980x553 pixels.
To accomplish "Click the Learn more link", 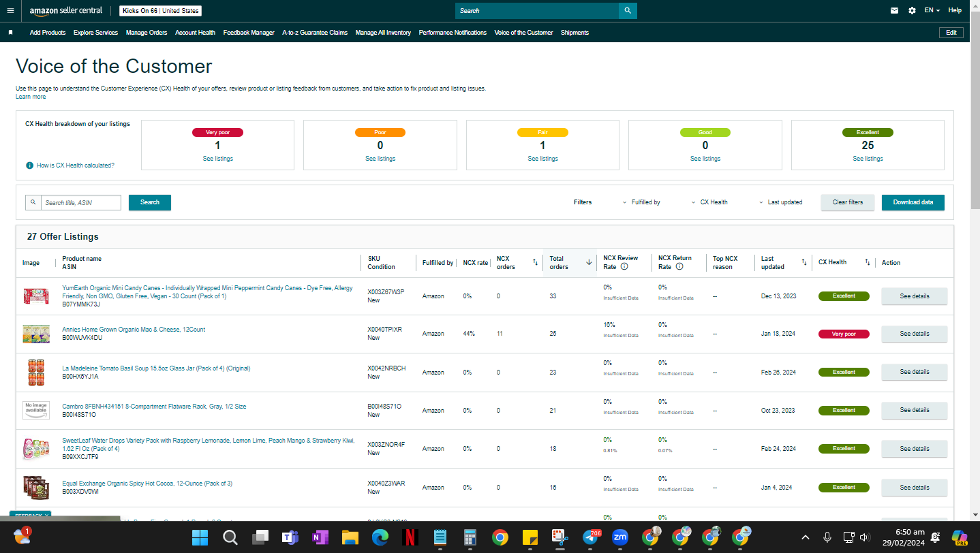I will point(31,97).
